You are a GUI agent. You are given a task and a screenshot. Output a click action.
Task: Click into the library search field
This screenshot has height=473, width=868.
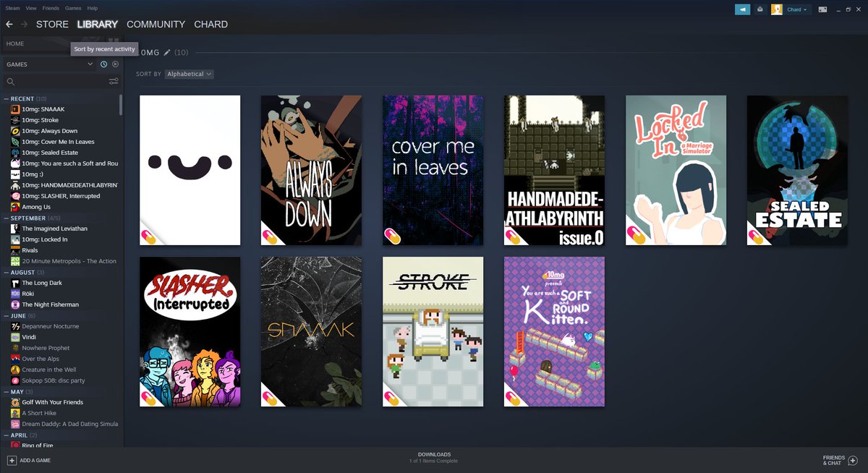(x=61, y=82)
